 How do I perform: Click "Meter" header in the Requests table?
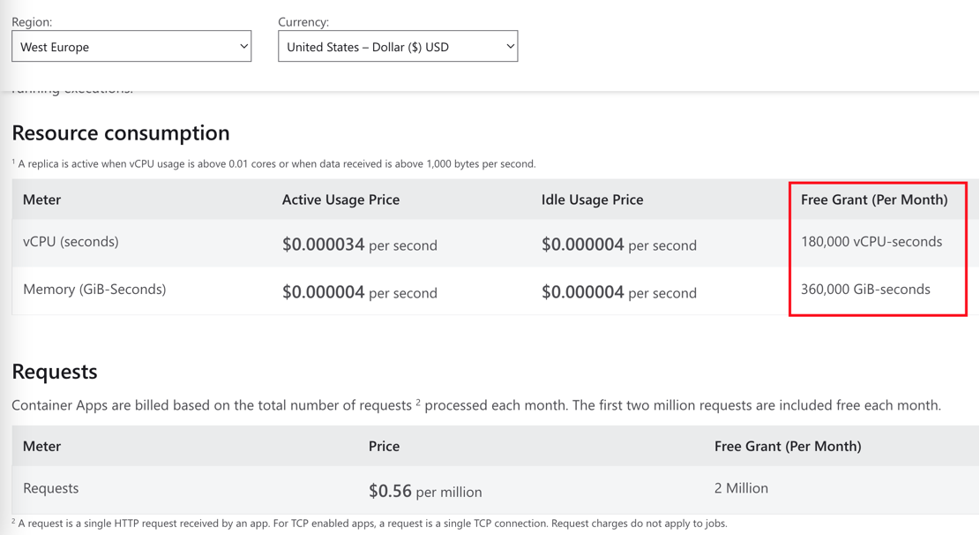[x=41, y=446]
